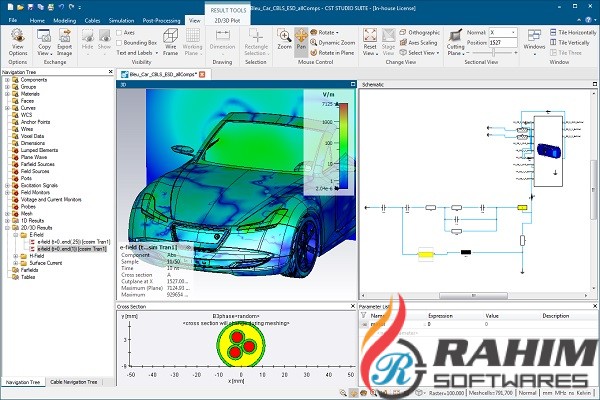Click the filter icon in Parameter List

pos(364,315)
